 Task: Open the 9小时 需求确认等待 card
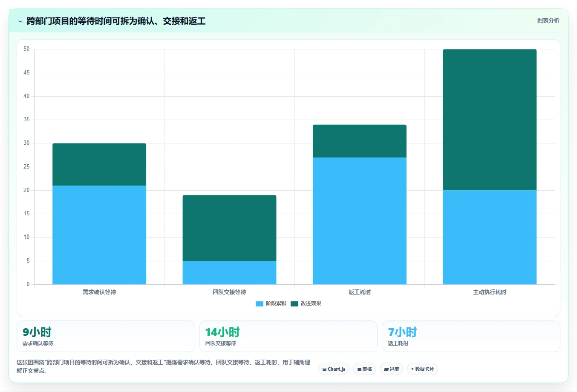tap(106, 336)
